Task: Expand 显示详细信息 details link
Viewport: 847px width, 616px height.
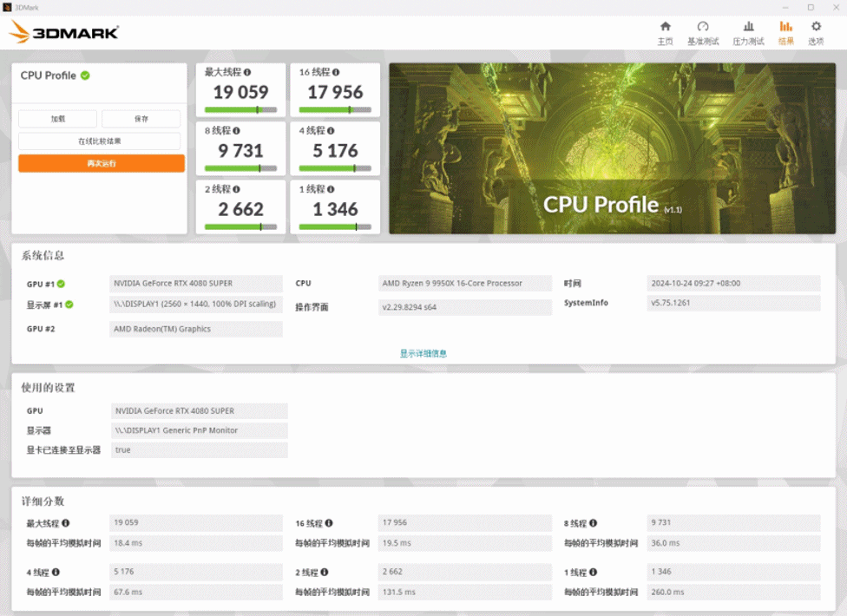Action: pos(423,354)
